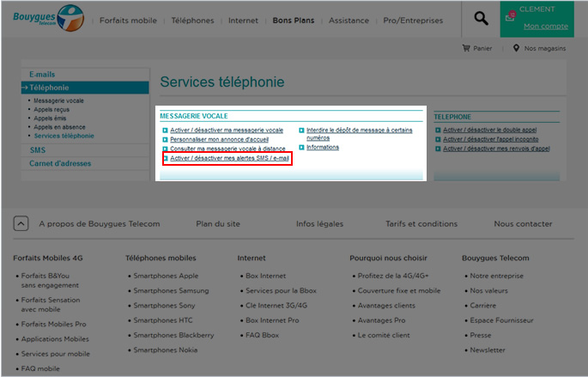Open A propos de Bouygues Telecom footer link
The height and width of the screenshot is (377, 588).
pyautogui.click(x=100, y=224)
